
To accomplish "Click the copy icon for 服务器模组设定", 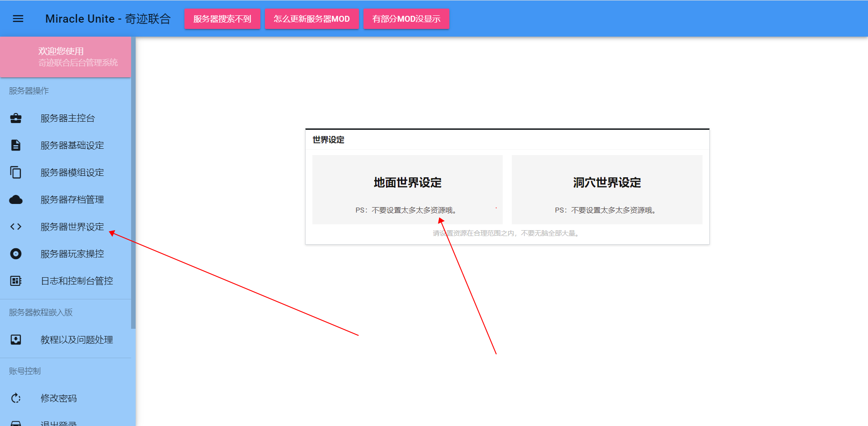I will pos(16,172).
